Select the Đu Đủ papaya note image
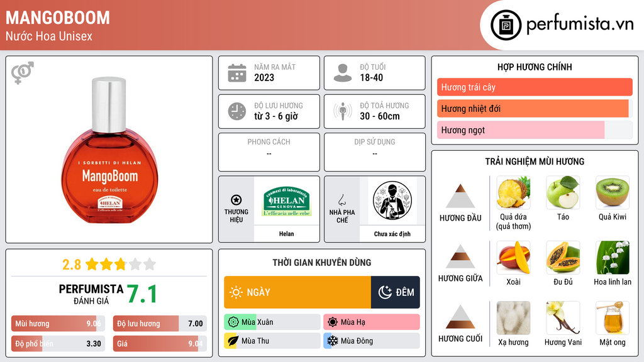The image size is (644, 362). 563,257
